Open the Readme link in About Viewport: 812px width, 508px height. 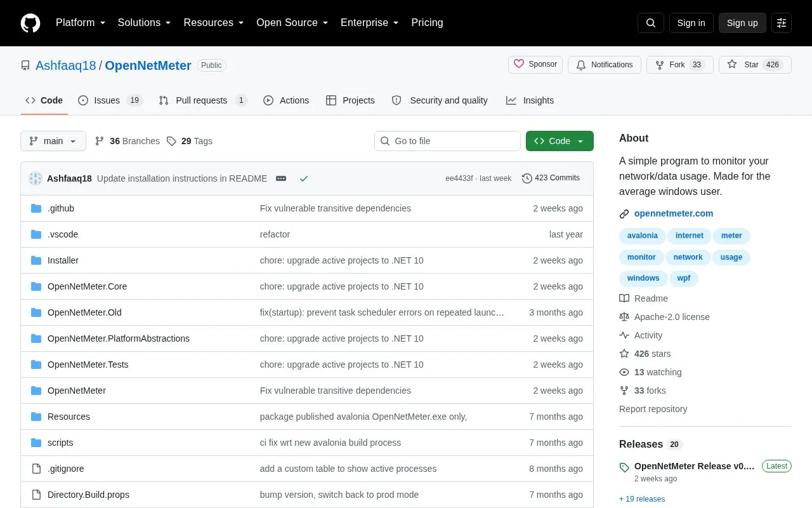644,298
